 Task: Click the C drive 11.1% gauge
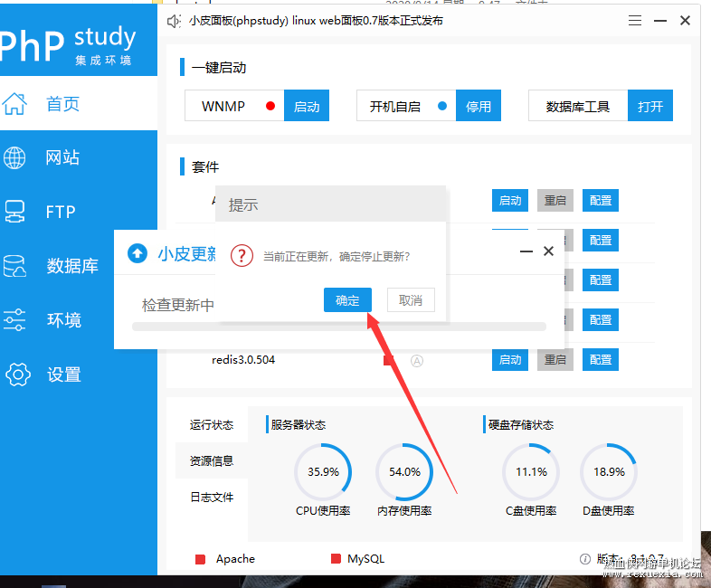[x=531, y=472]
